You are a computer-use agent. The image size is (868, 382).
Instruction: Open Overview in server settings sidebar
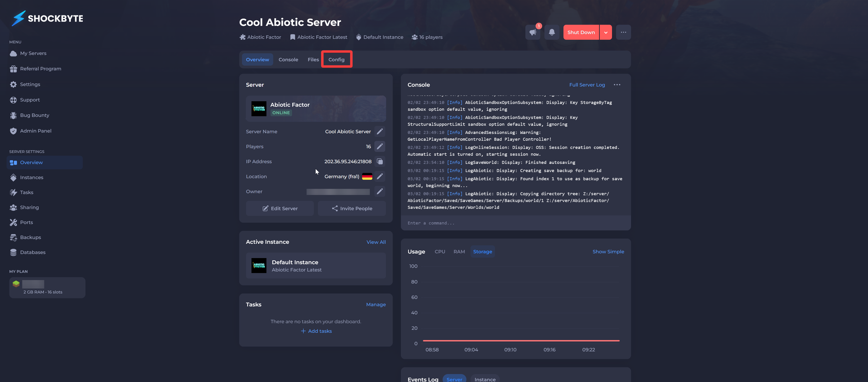pyautogui.click(x=45, y=163)
